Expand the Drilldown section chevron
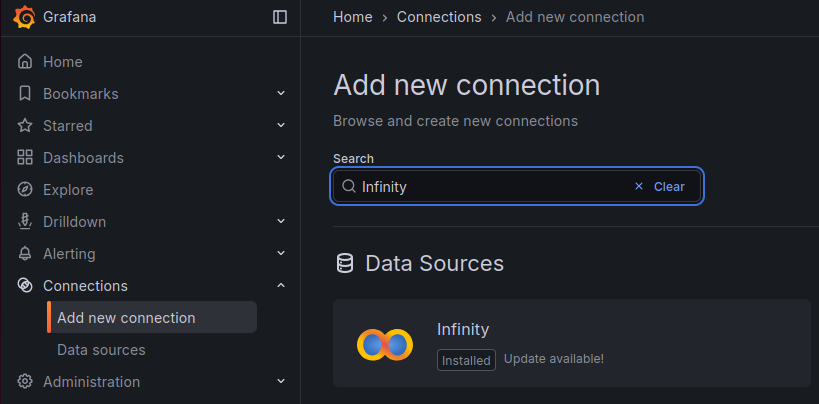The height and width of the screenshot is (404, 819). tap(281, 222)
